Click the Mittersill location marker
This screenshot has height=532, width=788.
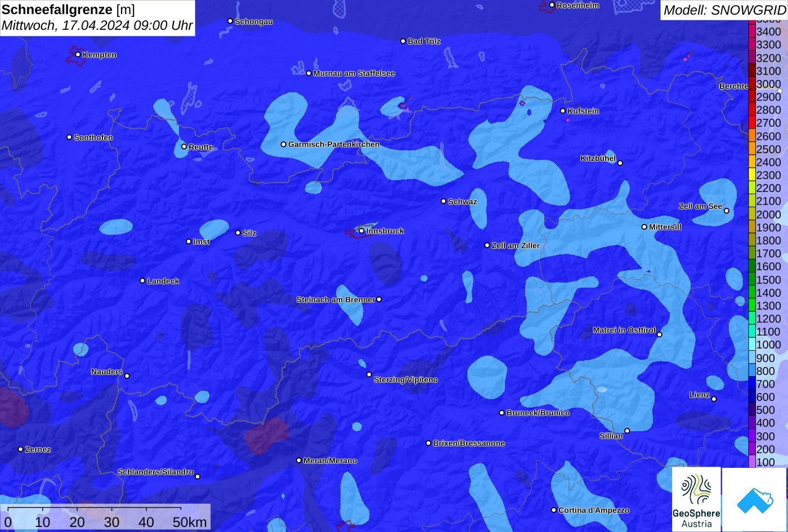[x=644, y=227]
